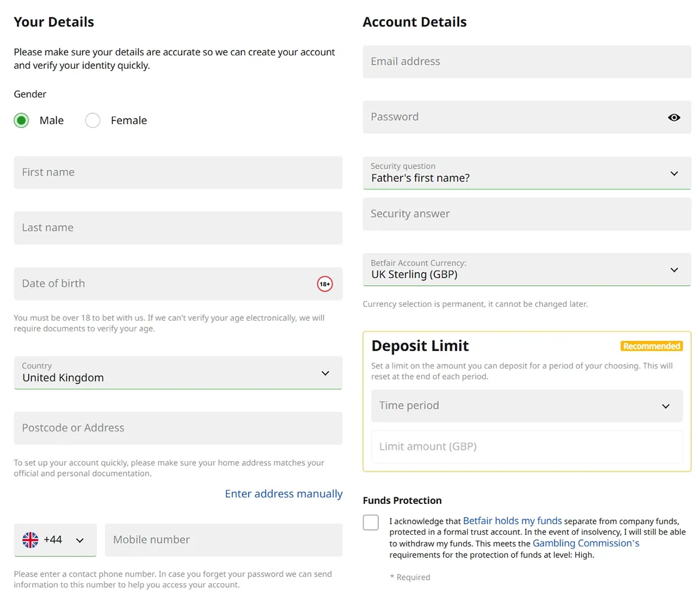Image resolution: width=700 pixels, height=596 pixels.
Task: Click the password visibility eye icon
Action: pos(674,117)
